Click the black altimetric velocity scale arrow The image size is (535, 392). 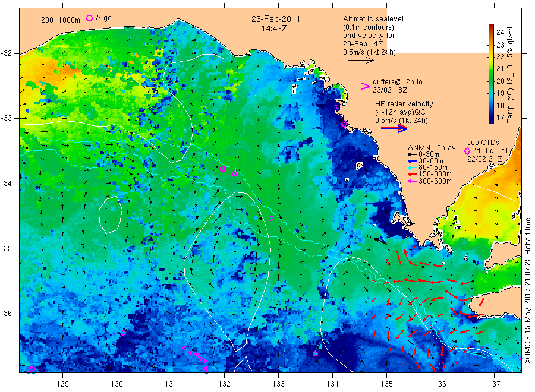click(361, 61)
